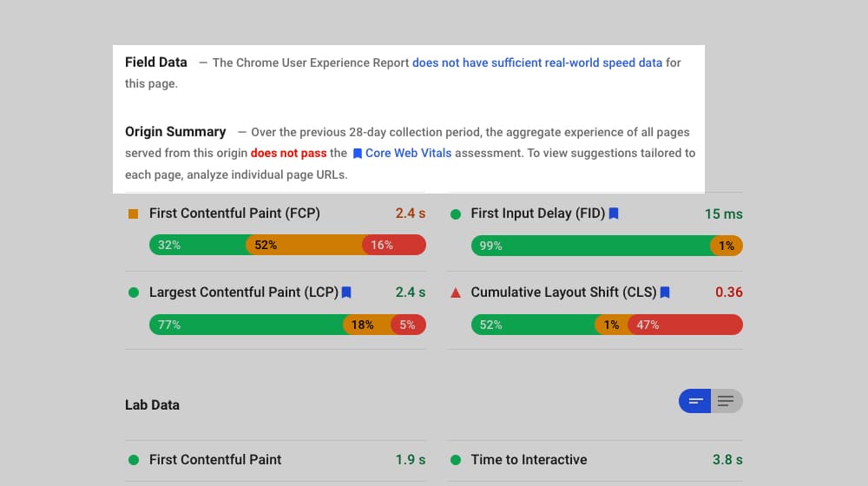Viewport: 868px width, 486px height.
Task: Click the green circle icon beside Largest Contentful Paint (LCP)
Action: (134, 292)
